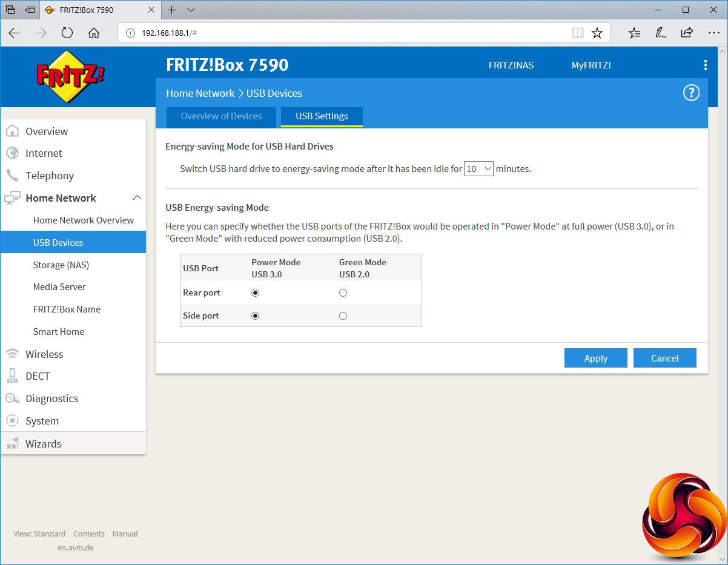Close the FRITZ!Box 7590 browser tab

[x=153, y=10]
